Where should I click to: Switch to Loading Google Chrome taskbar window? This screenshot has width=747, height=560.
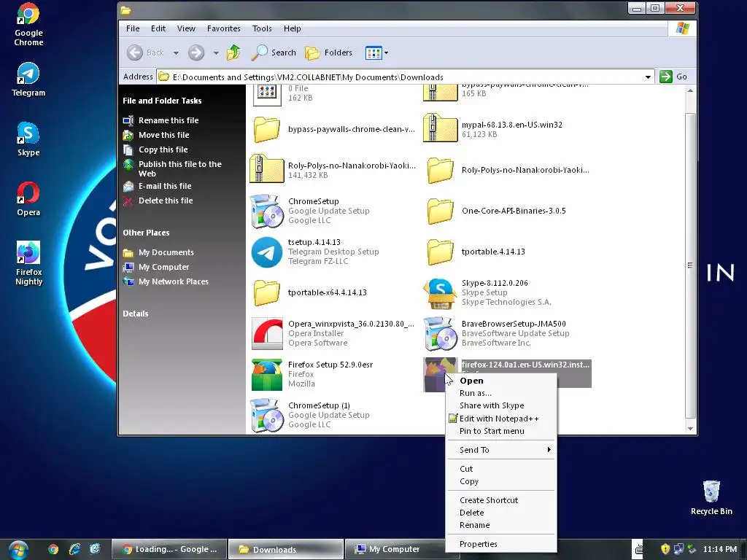coord(169,549)
